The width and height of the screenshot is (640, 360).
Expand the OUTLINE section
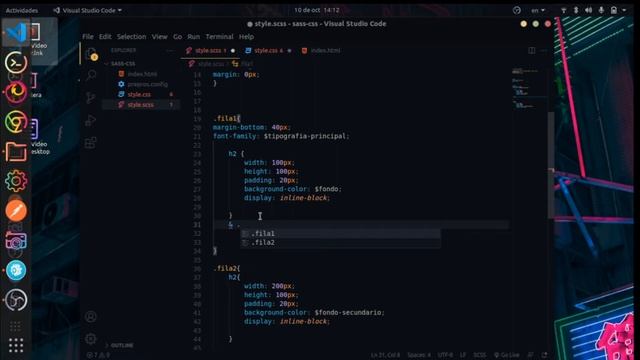[x=119, y=345]
